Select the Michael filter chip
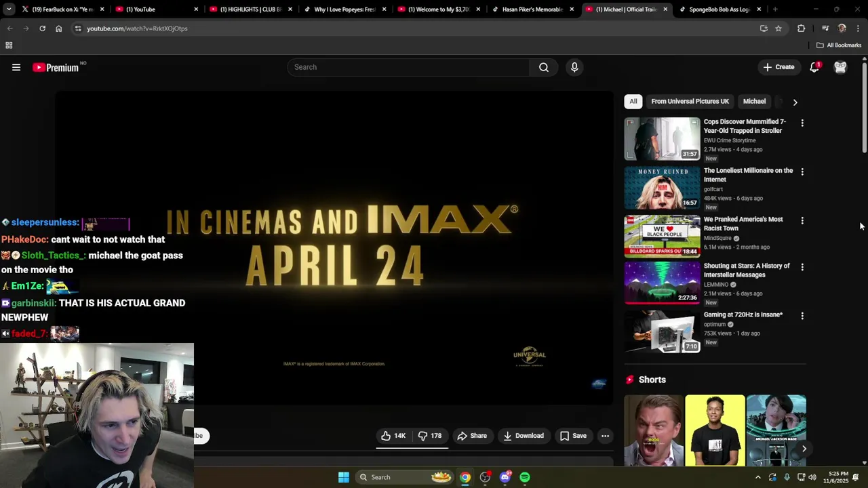 click(x=754, y=102)
